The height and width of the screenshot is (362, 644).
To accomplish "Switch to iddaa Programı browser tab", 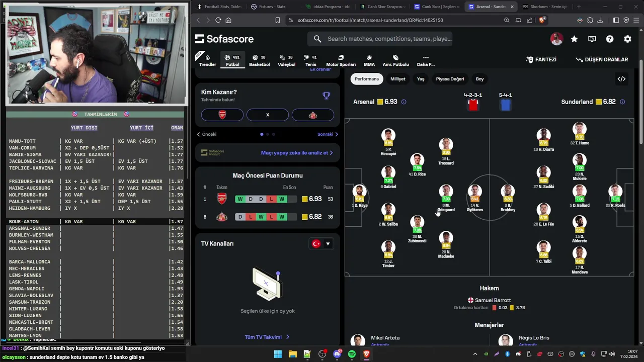I will coord(331,7).
